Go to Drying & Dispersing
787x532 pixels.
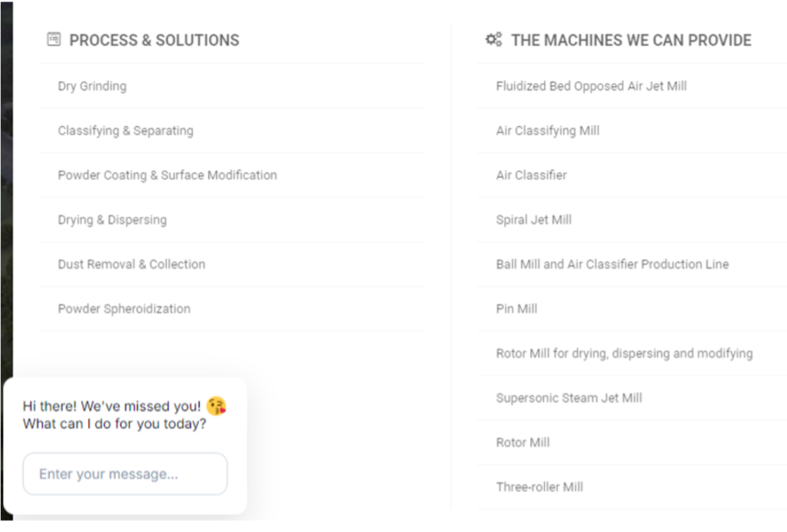coord(112,220)
